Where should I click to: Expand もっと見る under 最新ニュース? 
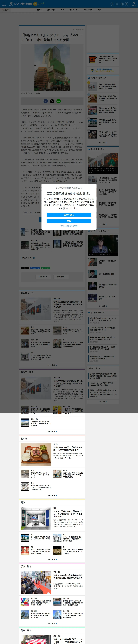(x=52, y=365)
